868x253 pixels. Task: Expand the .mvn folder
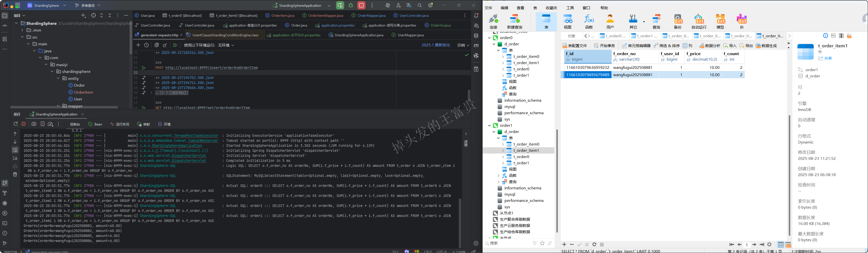[x=22, y=30]
